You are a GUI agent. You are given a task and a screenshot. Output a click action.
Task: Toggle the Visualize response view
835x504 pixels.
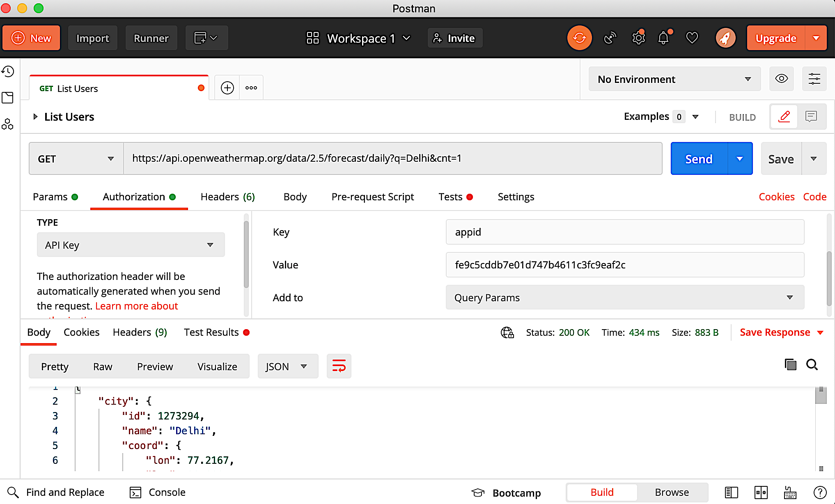tap(217, 366)
